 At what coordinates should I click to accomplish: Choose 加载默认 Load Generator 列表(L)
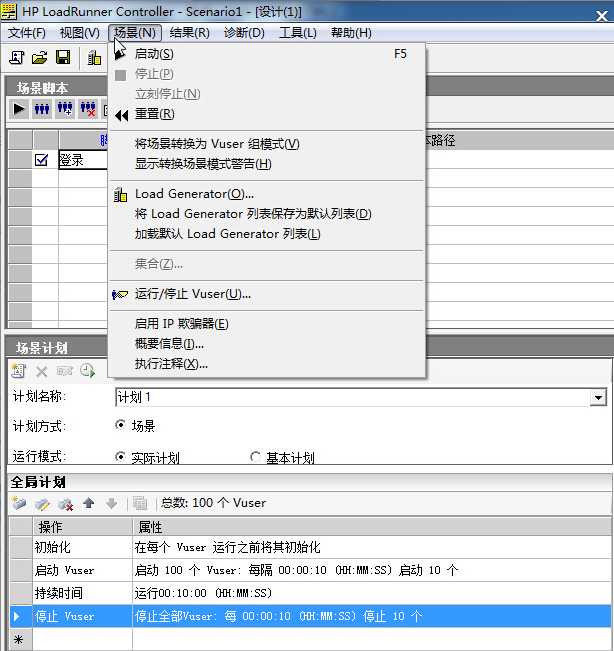[x=267, y=234]
